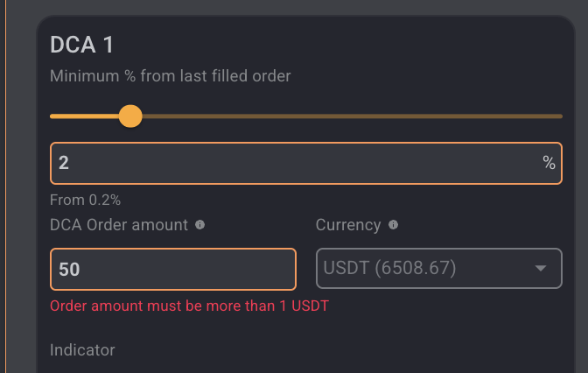The image size is (588, 373).
Task: Click the 'From 0.2%' hint text
Action: [85, 200]
